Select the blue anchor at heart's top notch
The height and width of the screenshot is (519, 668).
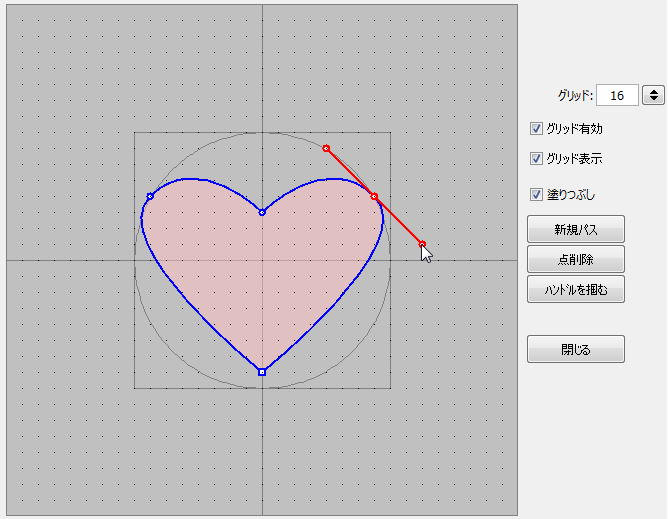(x=262, y=212)
